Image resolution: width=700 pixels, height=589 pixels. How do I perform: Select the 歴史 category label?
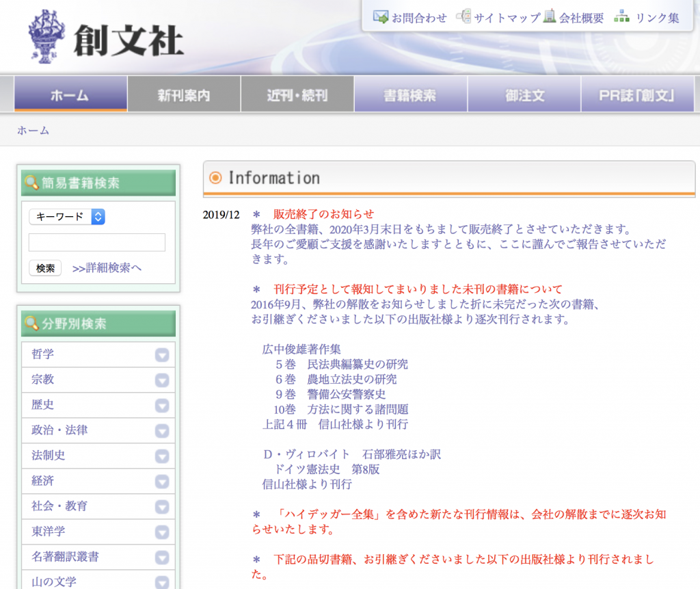click(x=43, y=404)
